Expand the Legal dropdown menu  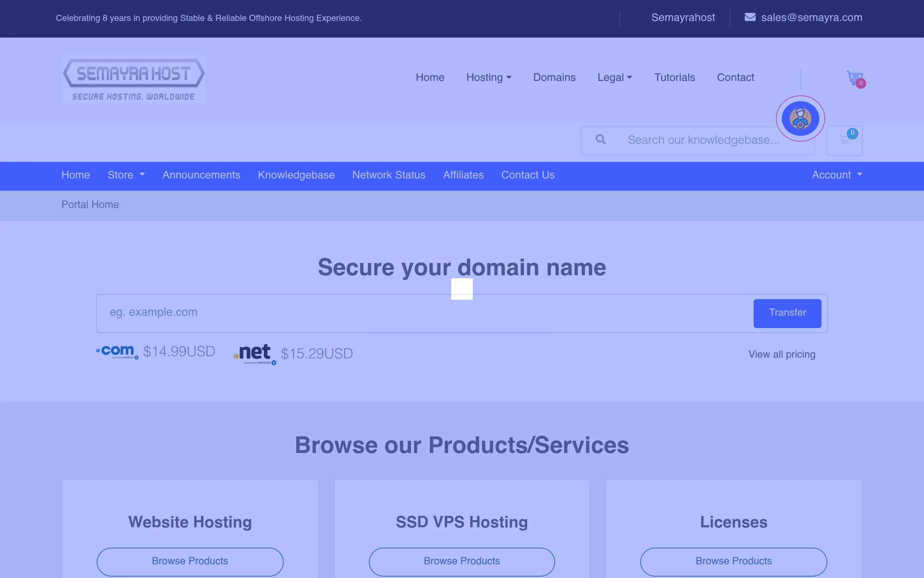[615, 78]
